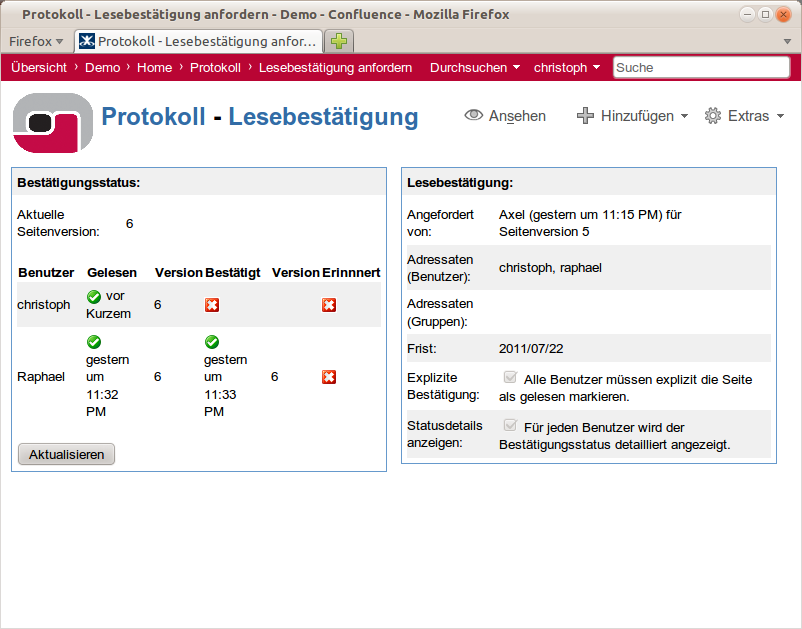Select the Protokoll browser tab
Viewport: 802px width, 629px height.
click(198, 41)
